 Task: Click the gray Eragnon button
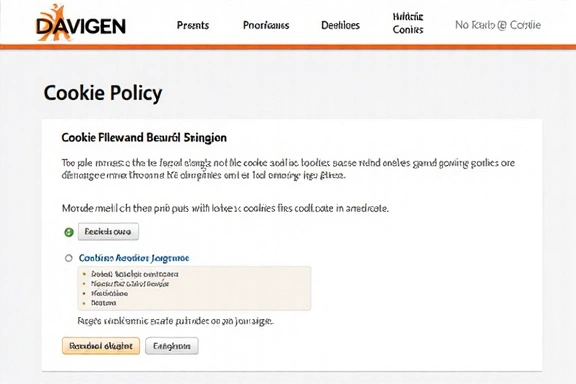(x=172, y=346)
